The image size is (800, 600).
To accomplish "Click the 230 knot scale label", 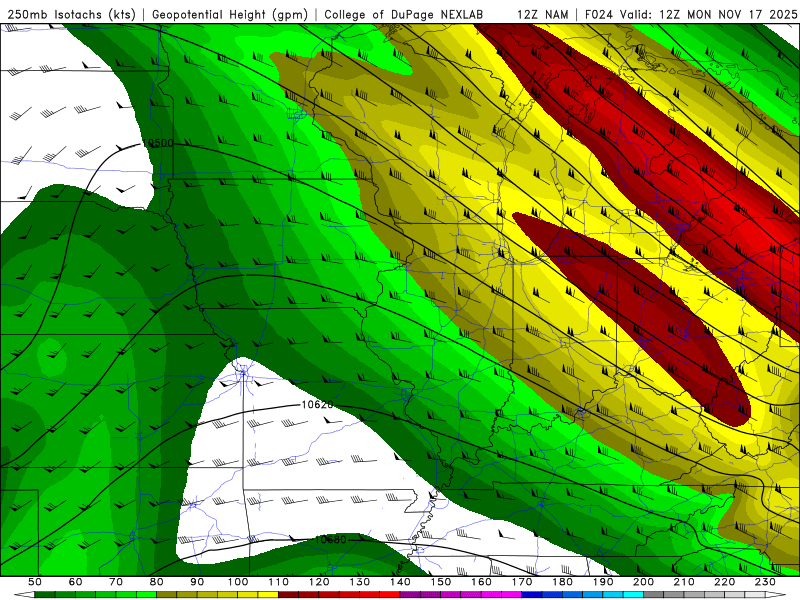I will pyautogui.click(x=765, y=582).
